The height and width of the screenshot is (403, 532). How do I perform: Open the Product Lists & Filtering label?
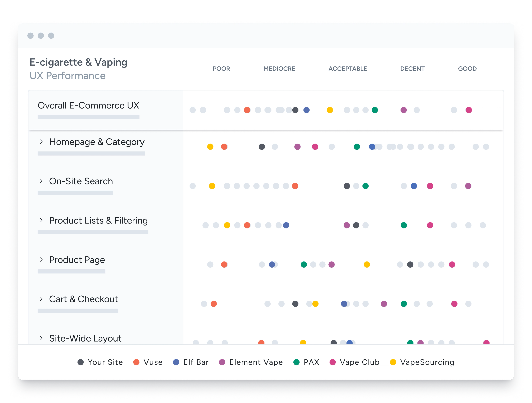(x=98, y=220)
